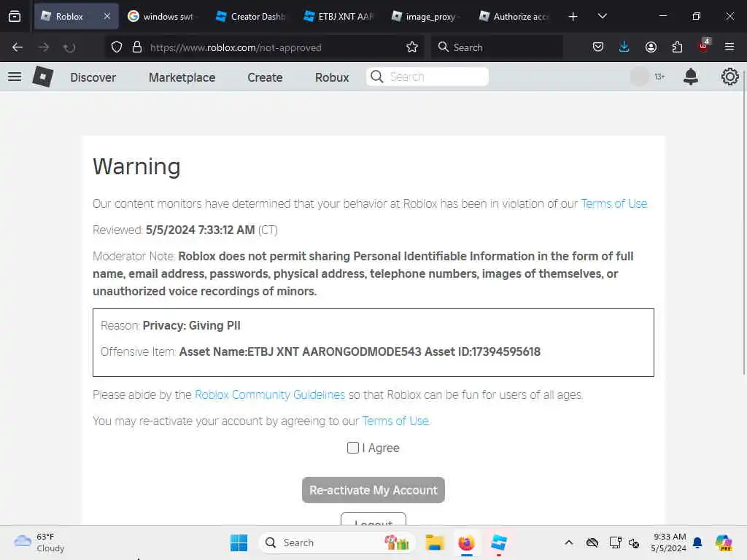Viewport: 747px width, 560px height.
Task: Open File Explorer from taskbar
Action: 435,542
